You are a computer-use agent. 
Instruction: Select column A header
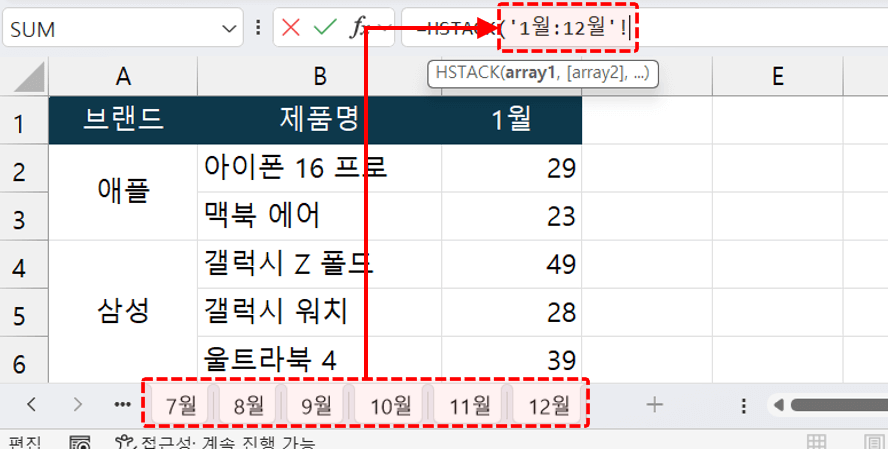[x=123, y=76]
